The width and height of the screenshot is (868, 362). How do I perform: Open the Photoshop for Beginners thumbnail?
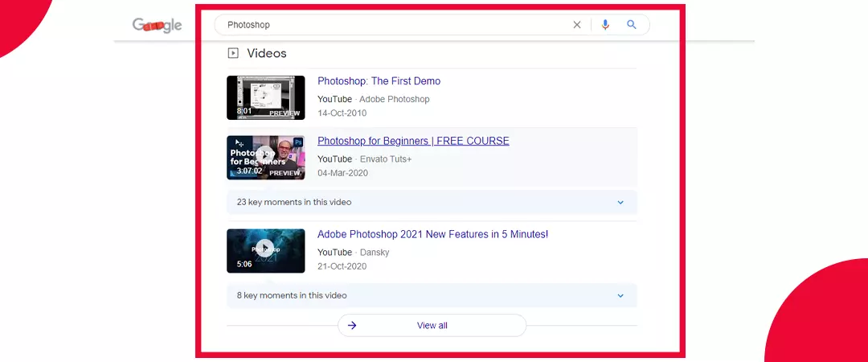(x=266, y=158)
